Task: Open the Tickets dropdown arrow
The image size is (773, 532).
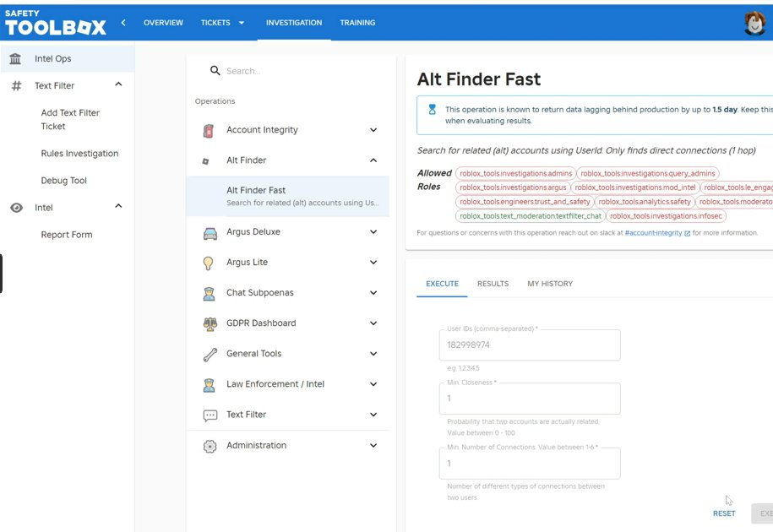Action: coord(242,23)
